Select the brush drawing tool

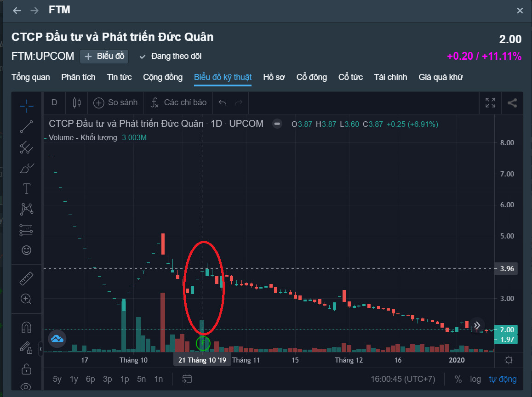click(x=27, y=168)
